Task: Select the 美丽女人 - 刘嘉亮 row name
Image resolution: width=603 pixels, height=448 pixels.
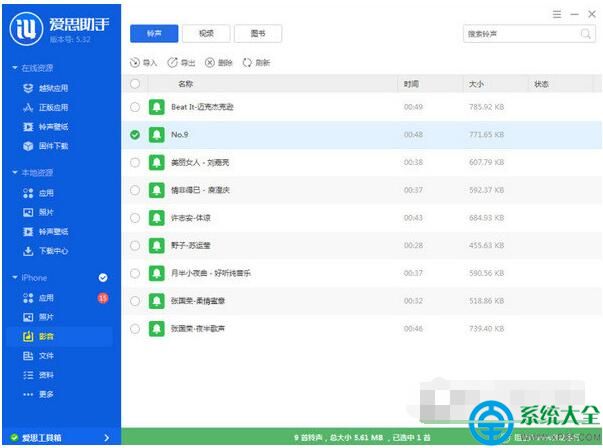Action: [200, 162]
